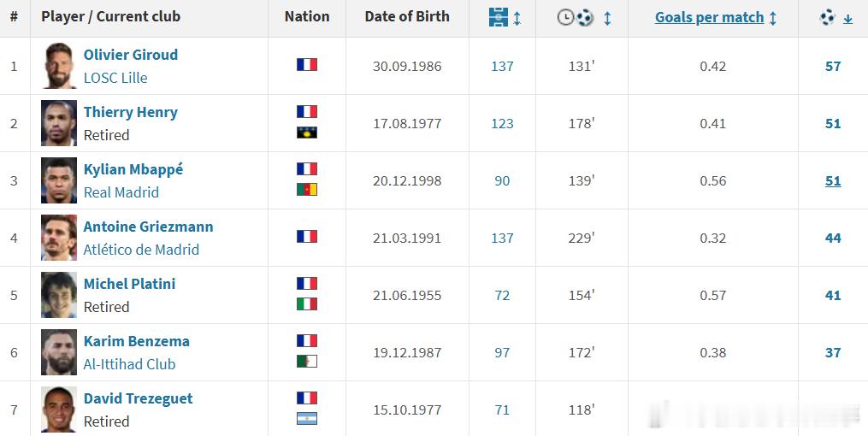Toggle descending arrow on goals column
Image resolution: width=868 pixels, height=436 pixels.
tap(847, 20)
